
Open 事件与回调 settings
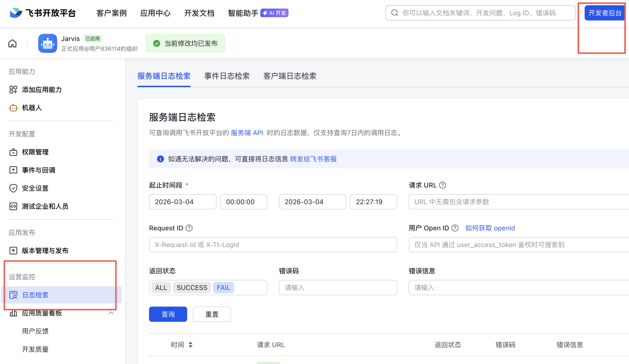coord(38,170)
